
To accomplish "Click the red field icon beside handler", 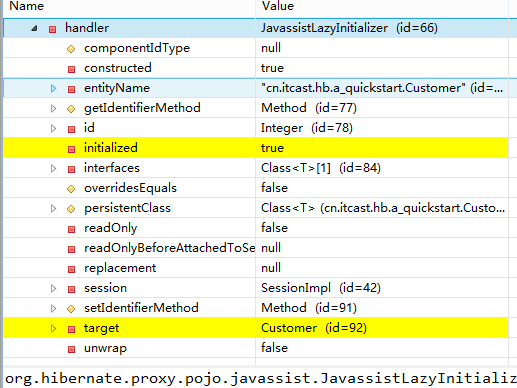I will coord(52,29).
